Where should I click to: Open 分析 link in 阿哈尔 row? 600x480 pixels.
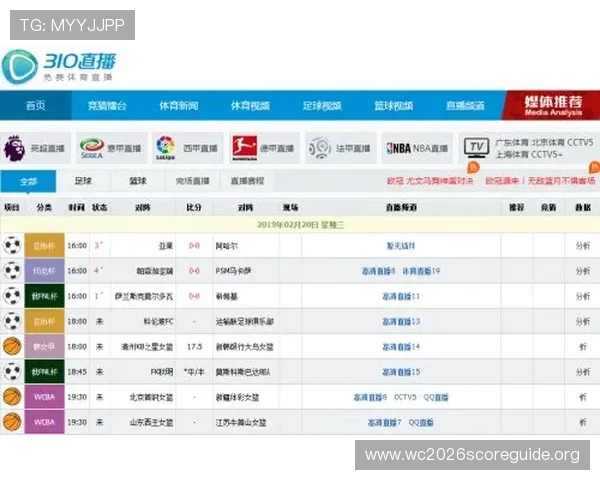583,246
